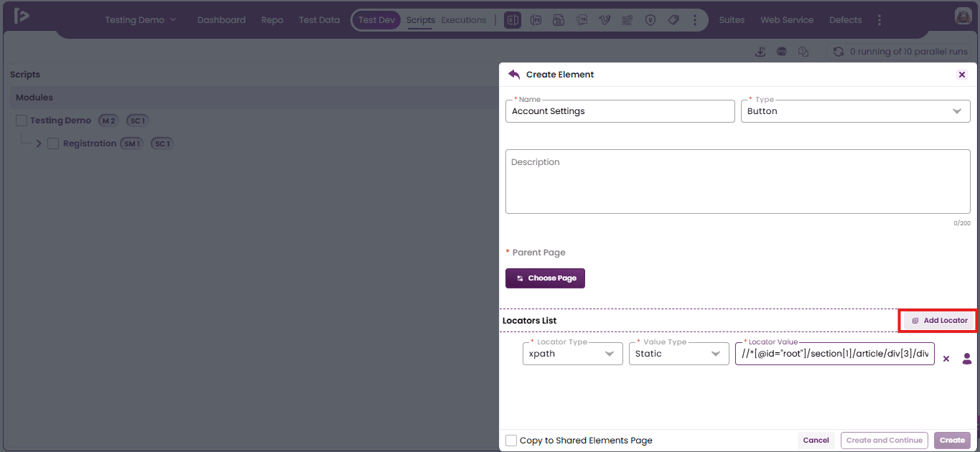
Task: Click the V-shaped variables icon in toolbar
Action: click(x=605, y=20)
